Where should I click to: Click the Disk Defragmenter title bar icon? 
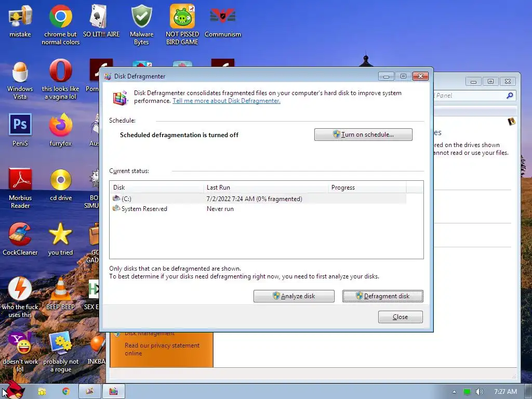(x=108, y=76)
